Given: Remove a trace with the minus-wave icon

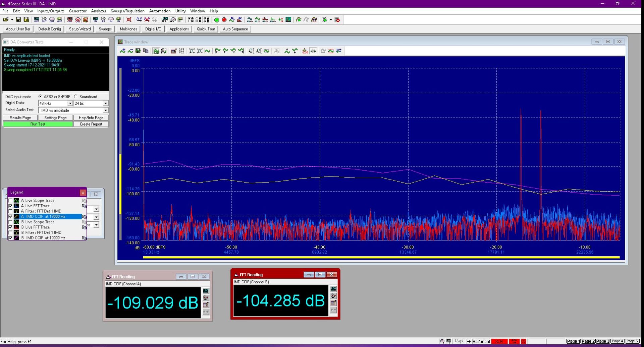Looking at the screenshot, I should (130, 51).
